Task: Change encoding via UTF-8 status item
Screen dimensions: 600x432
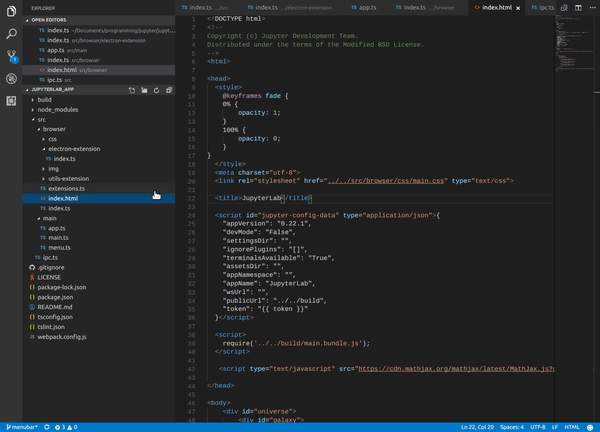Action: click(x=538, y=427)
